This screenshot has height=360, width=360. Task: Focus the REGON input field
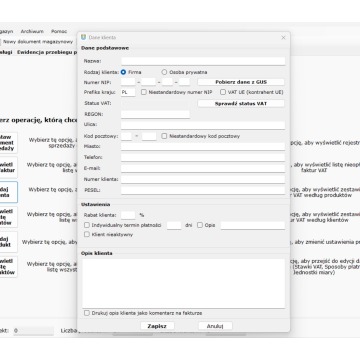(x=155, y=114)
